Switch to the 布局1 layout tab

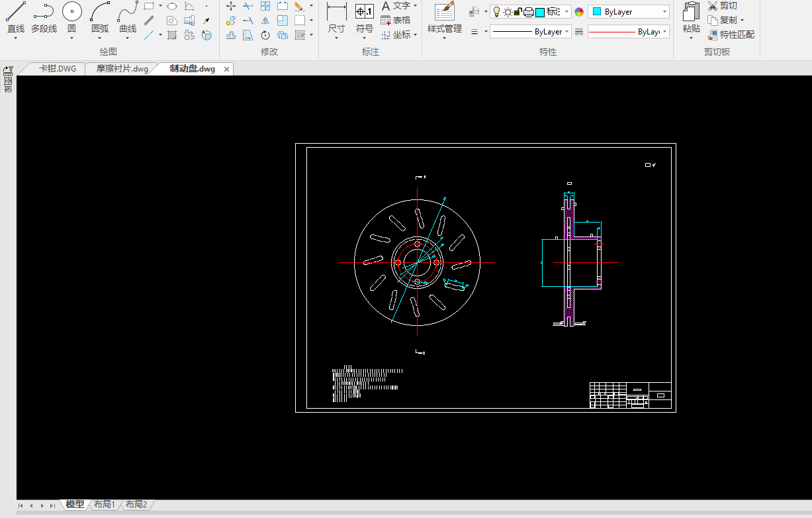(104, 505)
